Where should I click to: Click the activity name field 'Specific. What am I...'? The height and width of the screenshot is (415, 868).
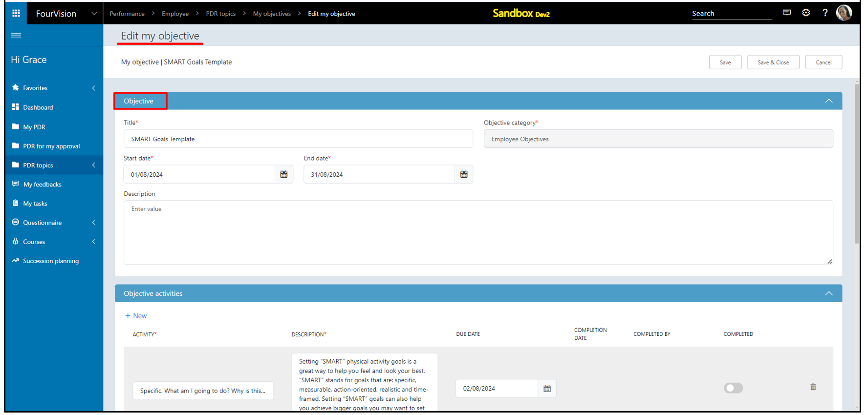[203, 391]
